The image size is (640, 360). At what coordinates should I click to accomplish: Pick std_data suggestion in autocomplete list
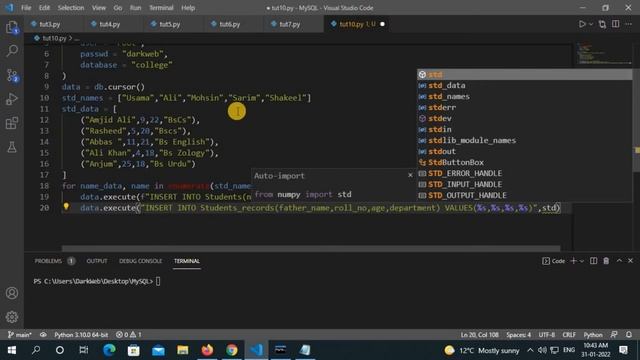click(524, 86)
